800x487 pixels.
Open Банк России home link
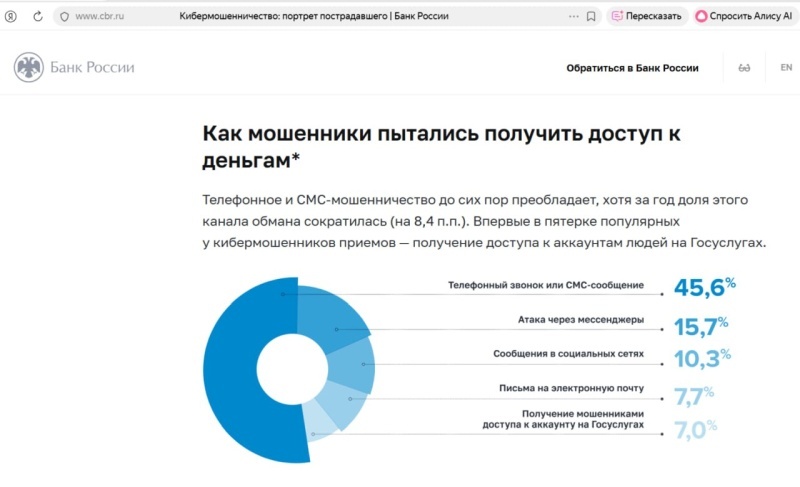coord(92,67)
